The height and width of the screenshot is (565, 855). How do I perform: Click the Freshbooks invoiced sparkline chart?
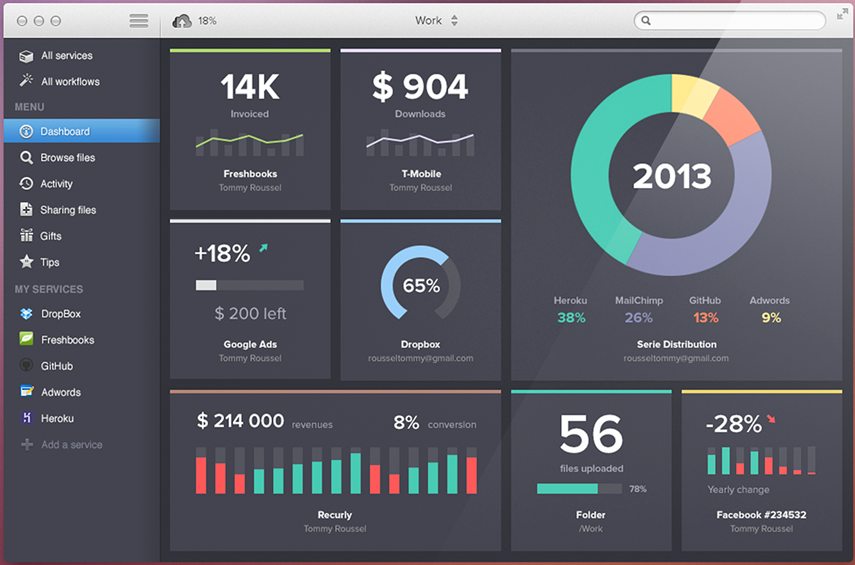coord(250,143)
